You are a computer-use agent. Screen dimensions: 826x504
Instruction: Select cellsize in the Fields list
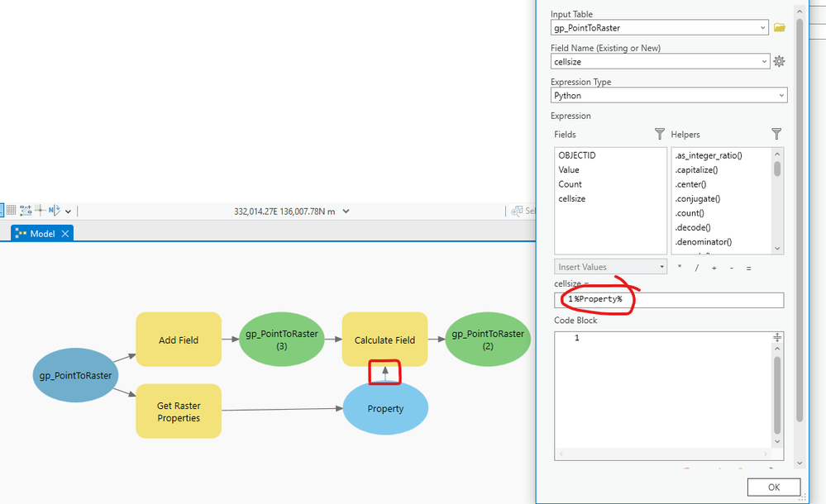[572, 198]
